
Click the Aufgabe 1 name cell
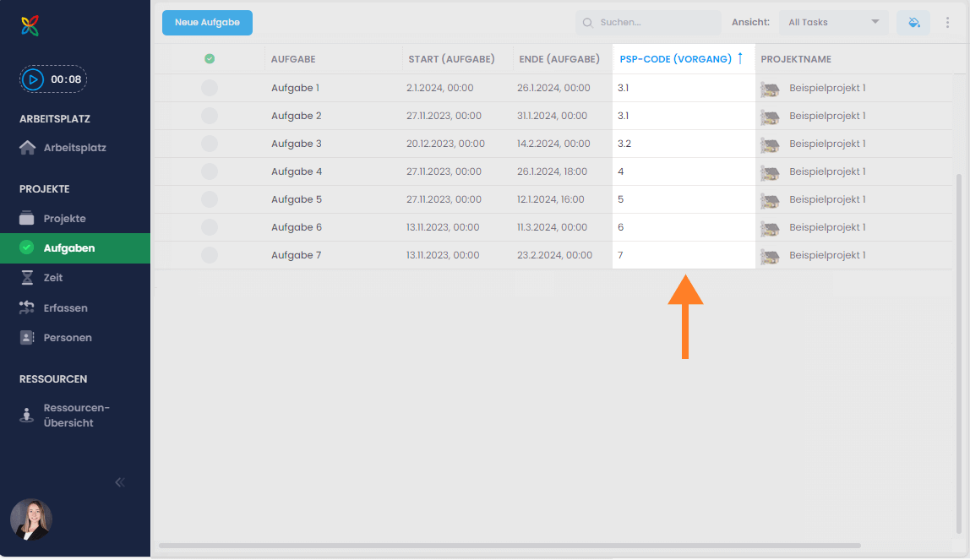(x=295, y=88)
